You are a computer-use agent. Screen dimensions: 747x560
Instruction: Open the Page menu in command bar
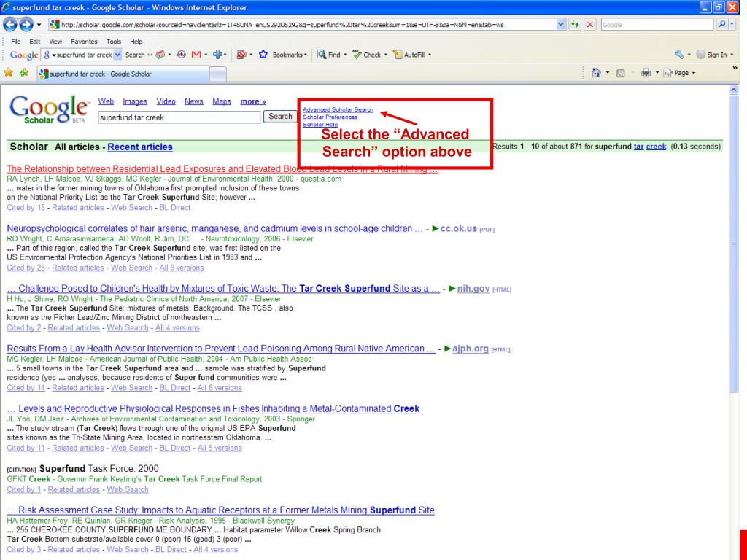[x=679, y=73]
